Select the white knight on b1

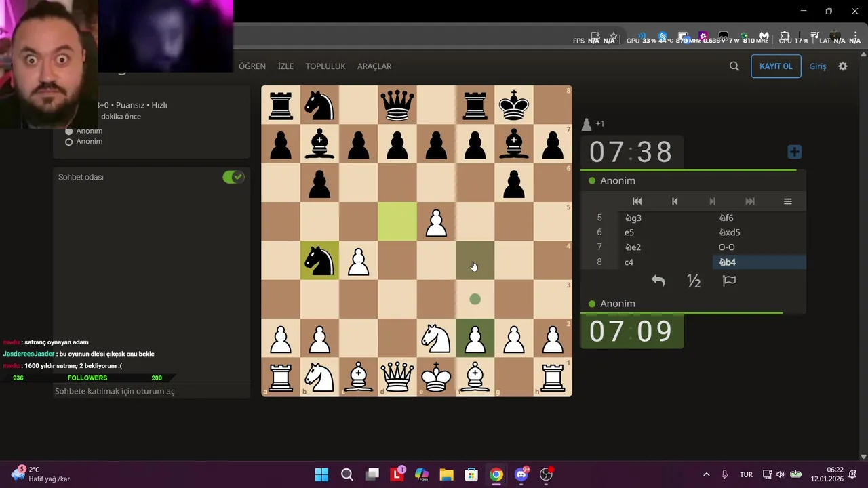pos(319,377)
